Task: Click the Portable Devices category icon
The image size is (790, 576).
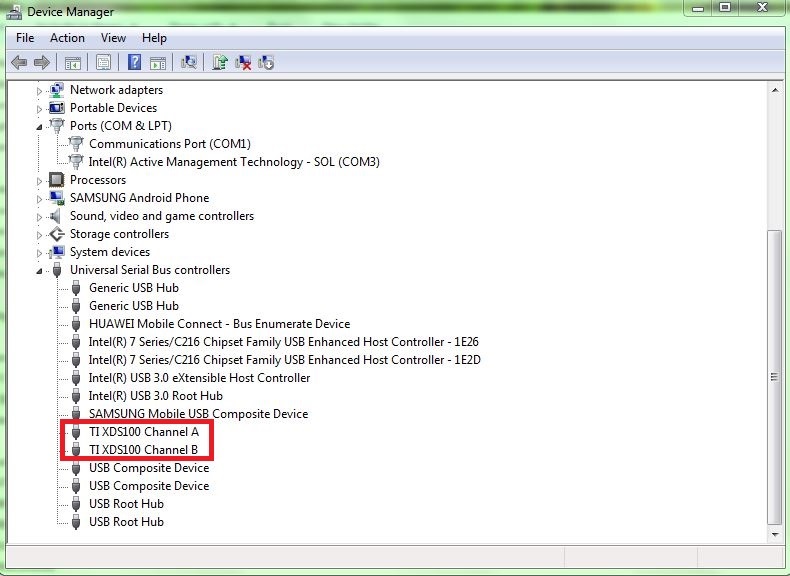Action: point(57,108)
